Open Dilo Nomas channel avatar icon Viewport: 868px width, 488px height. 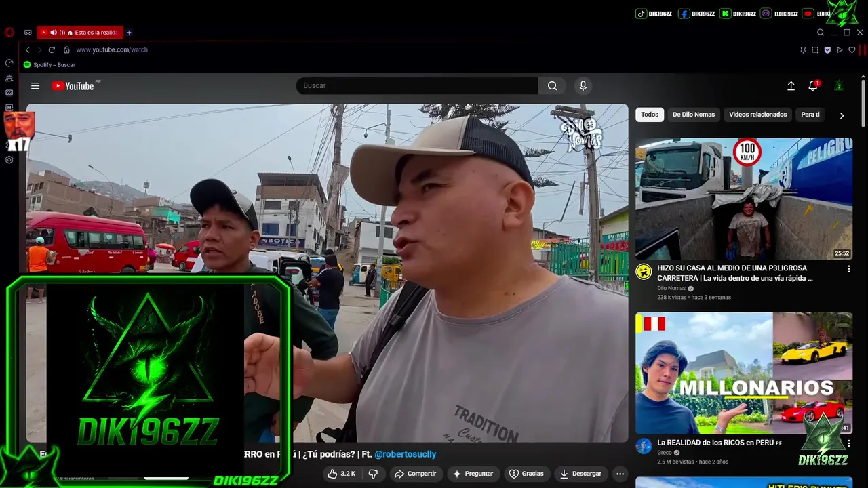click(644, 272)
